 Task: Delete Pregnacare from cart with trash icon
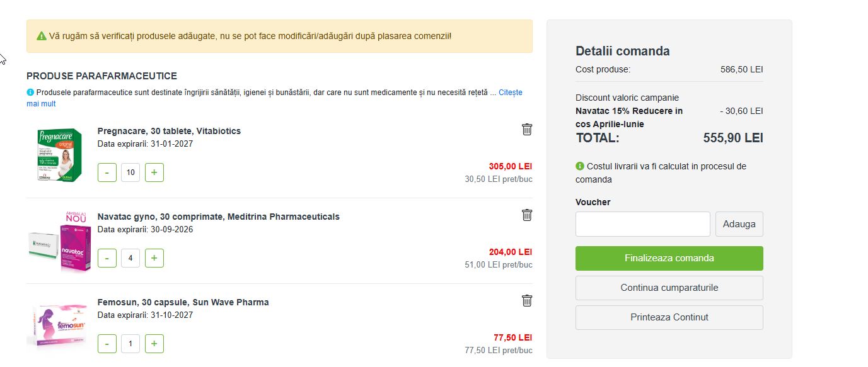527,130
